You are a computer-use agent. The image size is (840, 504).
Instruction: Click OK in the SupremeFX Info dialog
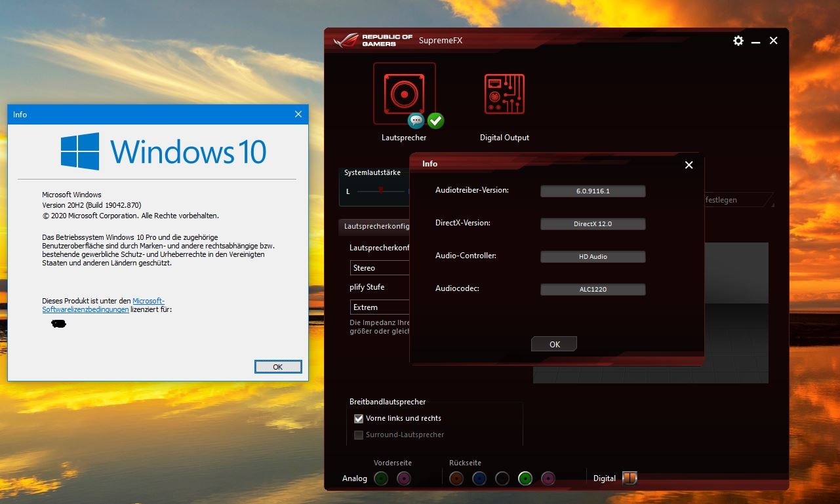click(554, 344)
